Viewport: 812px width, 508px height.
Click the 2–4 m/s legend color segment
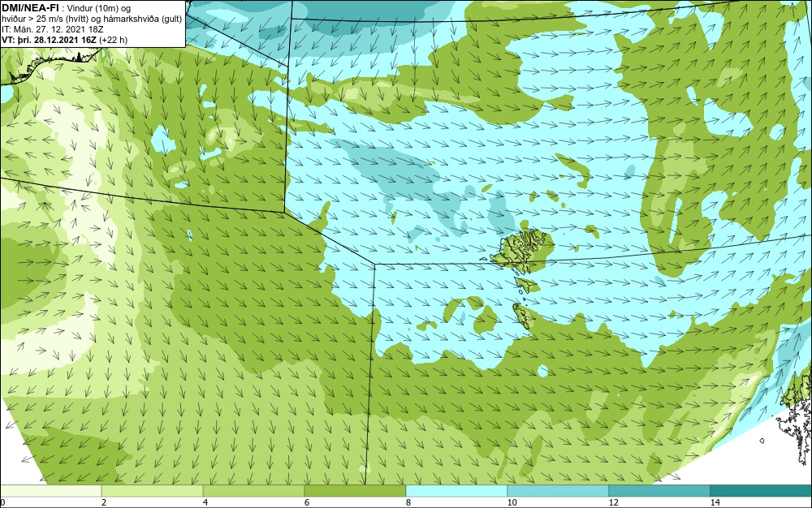pyautogui.click(x=153, y=491)
